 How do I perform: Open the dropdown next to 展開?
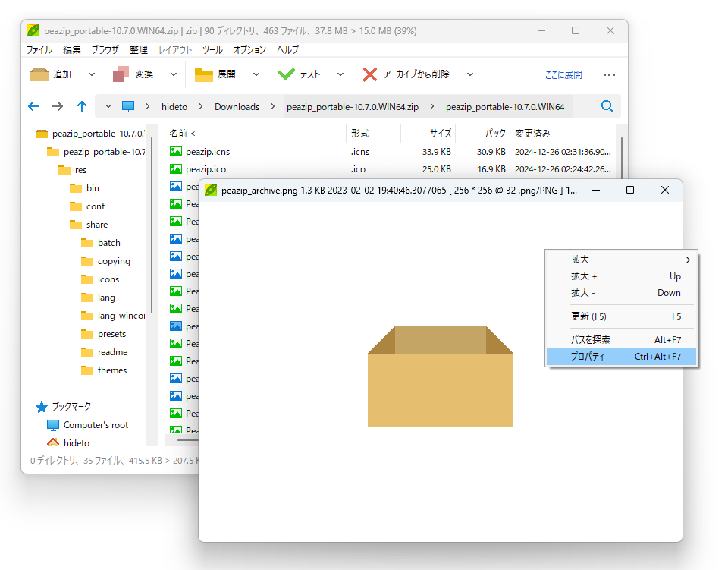pyautogui.click(x=256, y=74)
